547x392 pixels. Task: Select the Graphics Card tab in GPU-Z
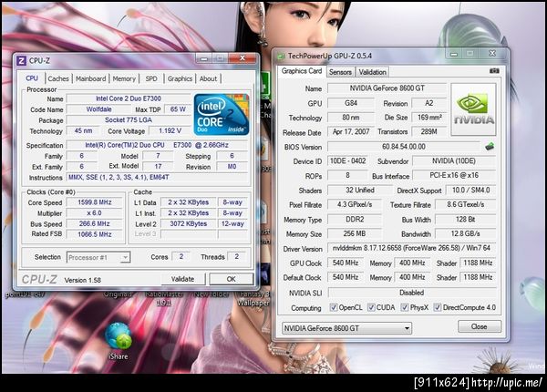point(302,71)
